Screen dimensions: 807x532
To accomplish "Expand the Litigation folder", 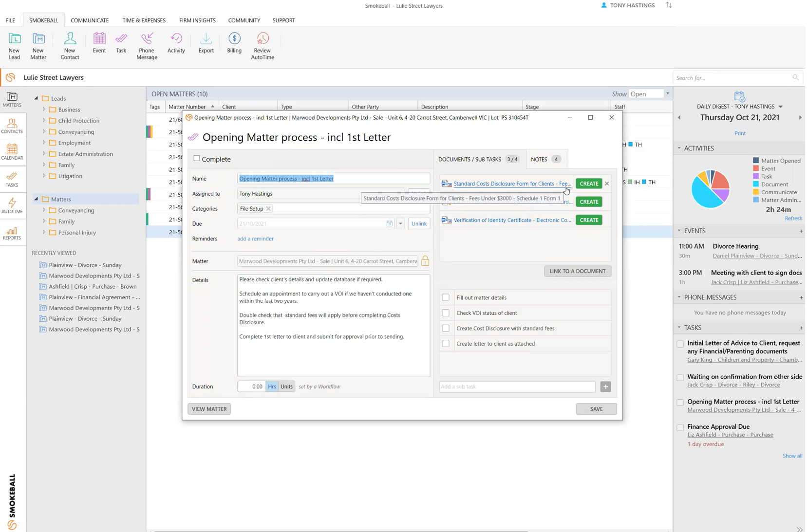I will pyautogui.click(x=44, y=176).
